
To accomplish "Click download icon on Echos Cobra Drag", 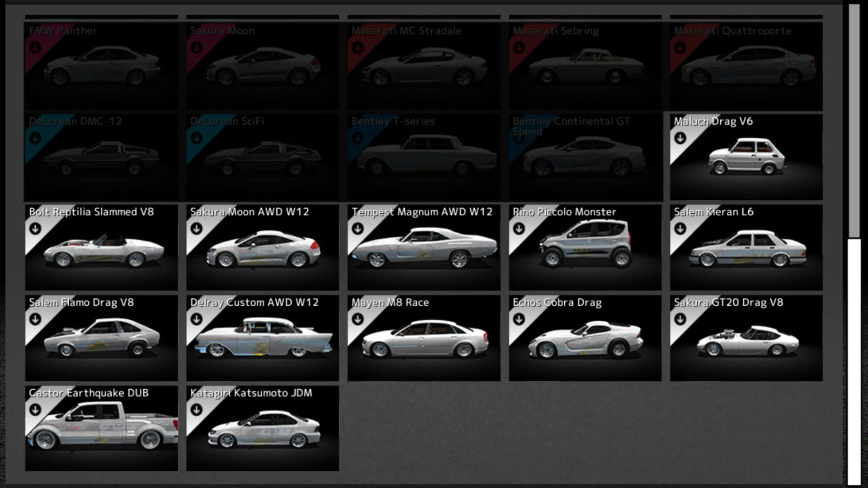I will click(519, 319).
